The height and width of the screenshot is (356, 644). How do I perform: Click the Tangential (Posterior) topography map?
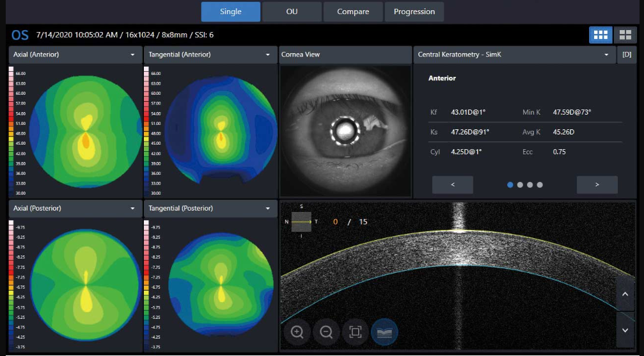pyautogui.click(x=221, y=286)
